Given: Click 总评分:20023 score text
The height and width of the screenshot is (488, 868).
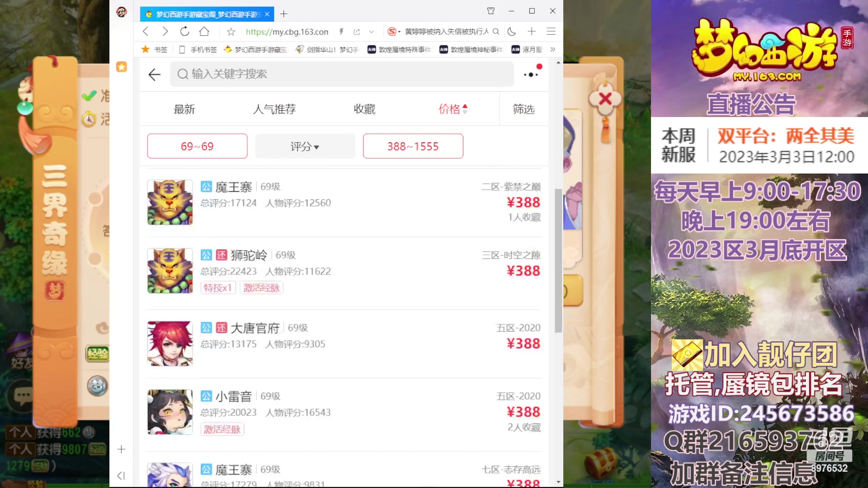Looking at the screenshot, I should 228,413.
